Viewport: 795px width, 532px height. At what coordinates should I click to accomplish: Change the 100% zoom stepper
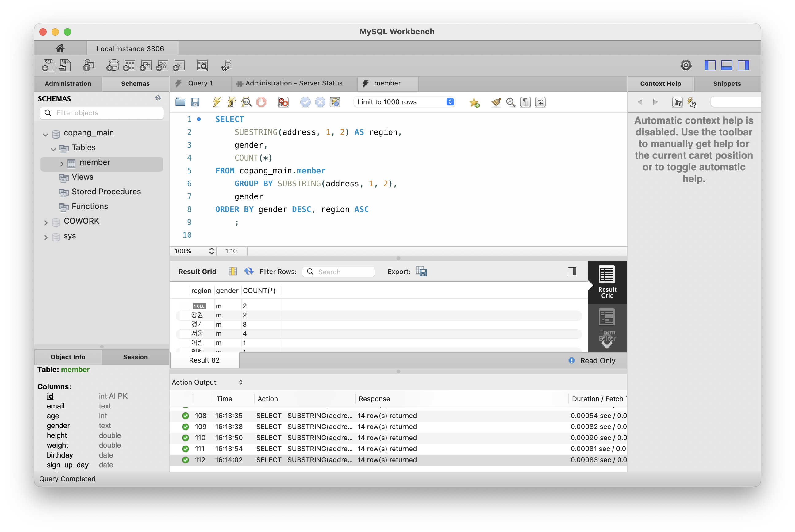(x=212, y=251)
